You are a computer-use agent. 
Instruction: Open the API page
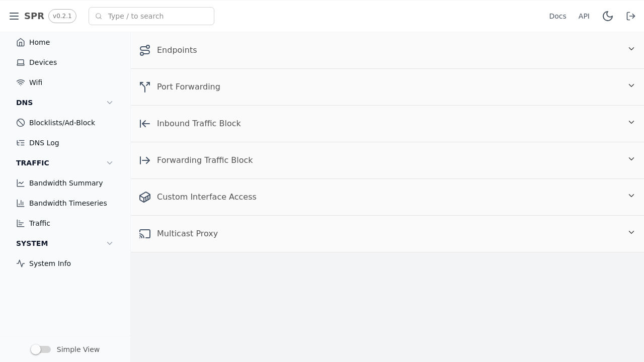(x=584, y=16)
